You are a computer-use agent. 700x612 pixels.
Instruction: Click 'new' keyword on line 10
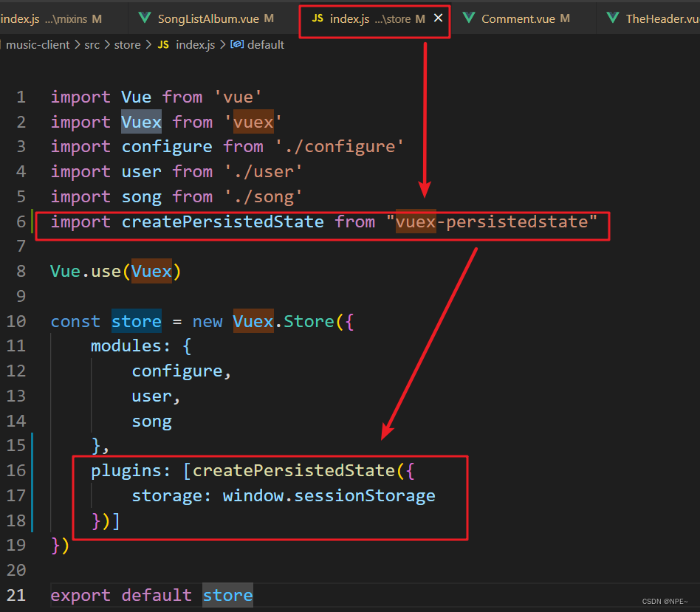tap(207, 321)
